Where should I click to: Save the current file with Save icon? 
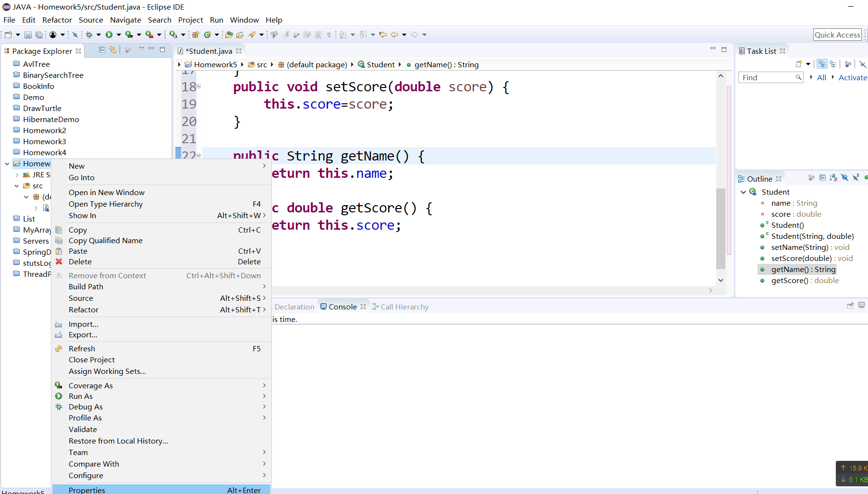click(28, 35)
